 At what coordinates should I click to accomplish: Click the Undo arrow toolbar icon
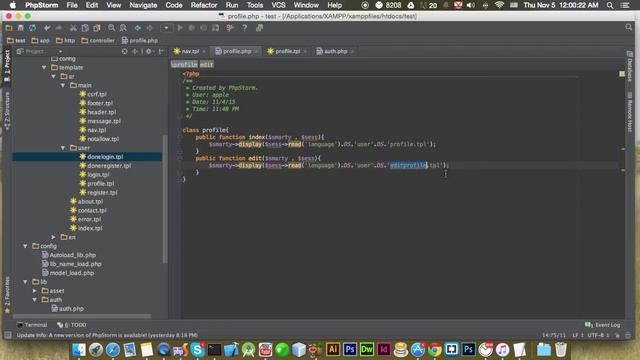tap(47, 28)
